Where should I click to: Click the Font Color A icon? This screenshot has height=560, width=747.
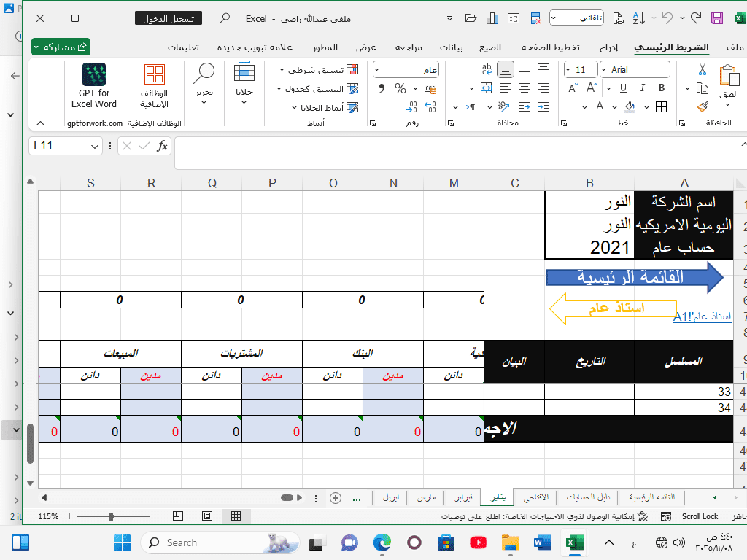click(600, 106)
